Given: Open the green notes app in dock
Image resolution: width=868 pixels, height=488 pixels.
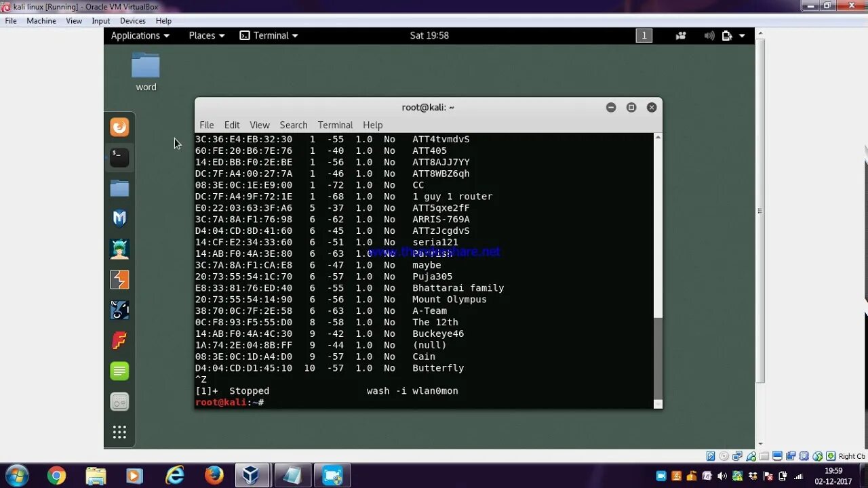Looking at the screenshot, I should point(119,371).
